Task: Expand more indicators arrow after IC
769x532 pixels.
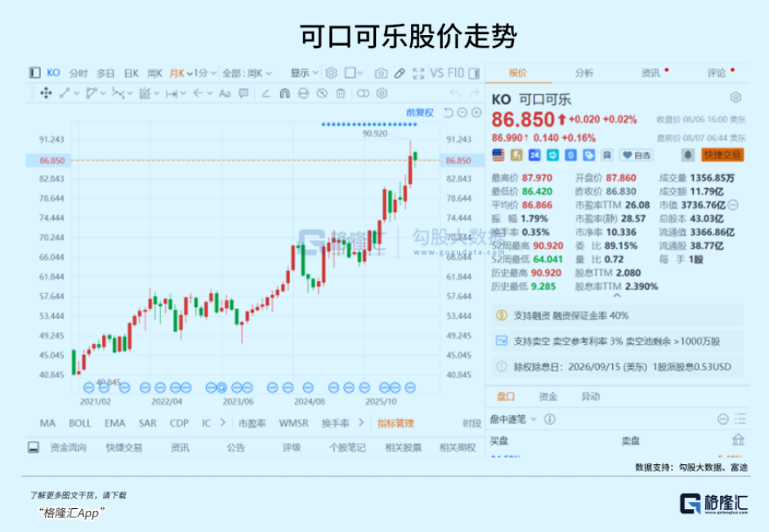Action: (x=222, y=422)
